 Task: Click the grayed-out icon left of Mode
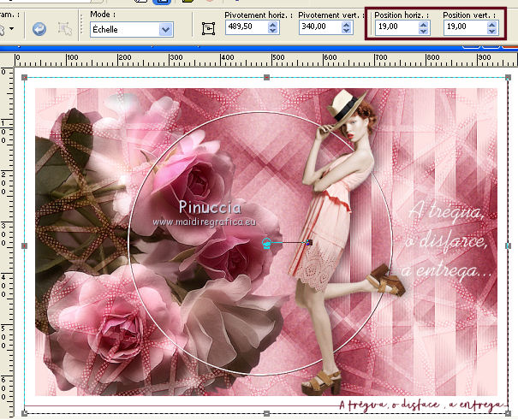click(x=65, y=29)
